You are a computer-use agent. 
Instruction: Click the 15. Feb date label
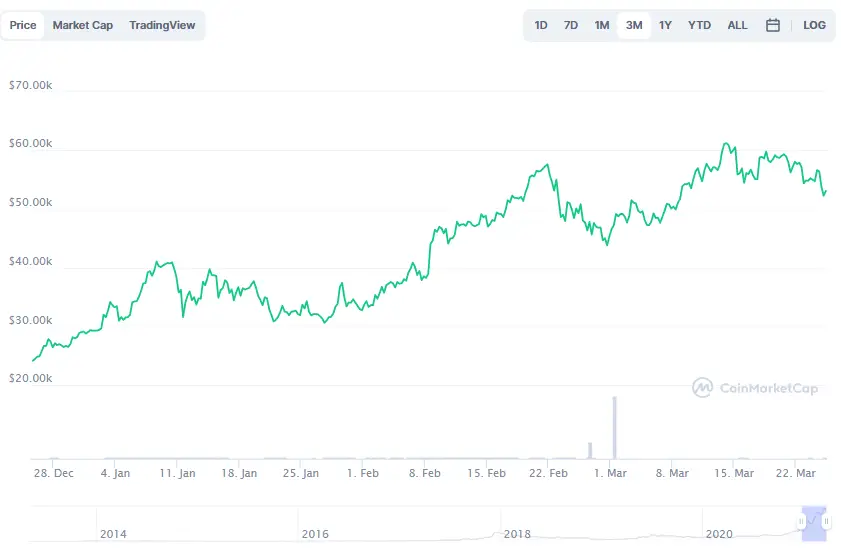point(486,473)
